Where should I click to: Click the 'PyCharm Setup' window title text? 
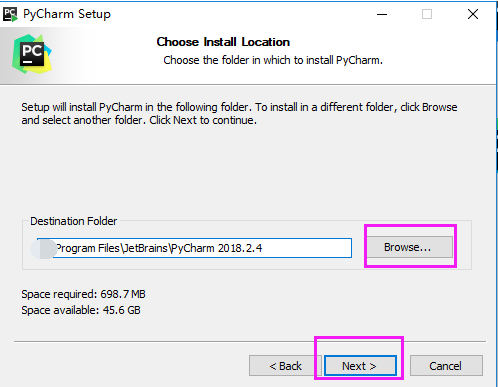click(67, 14)
